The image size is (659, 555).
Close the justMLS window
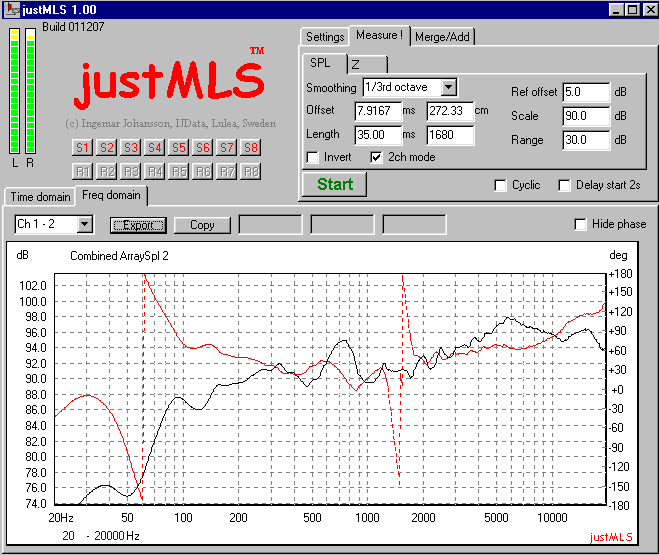tap(650, 10)
